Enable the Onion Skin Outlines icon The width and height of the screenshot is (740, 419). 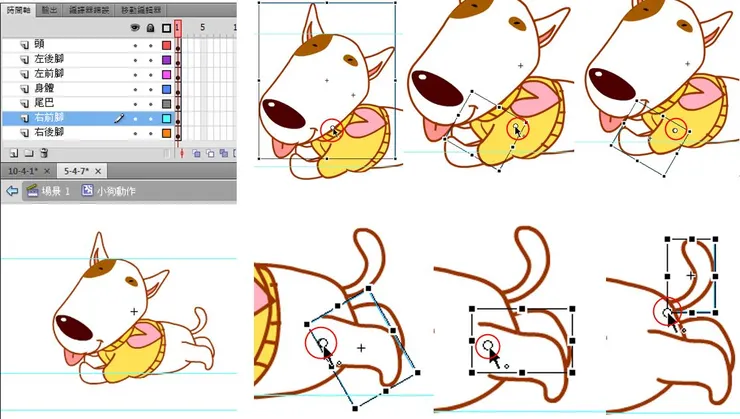pos(210,153)
